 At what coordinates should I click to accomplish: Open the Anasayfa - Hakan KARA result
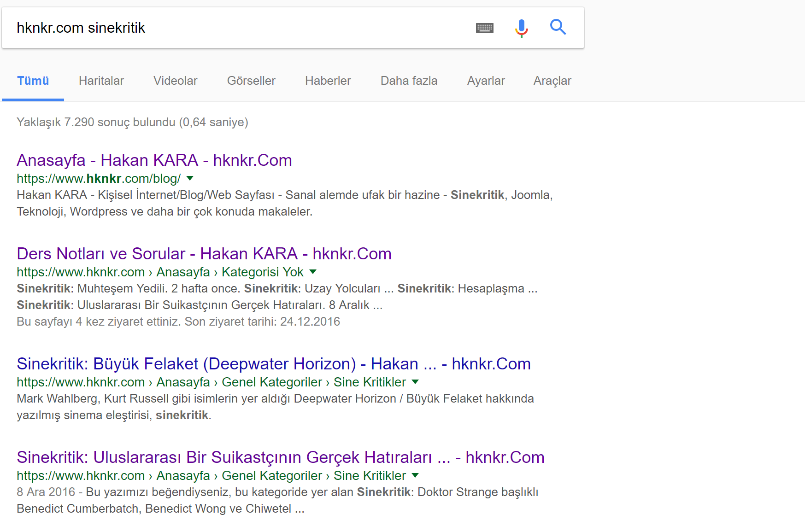[x=154, y=160]
